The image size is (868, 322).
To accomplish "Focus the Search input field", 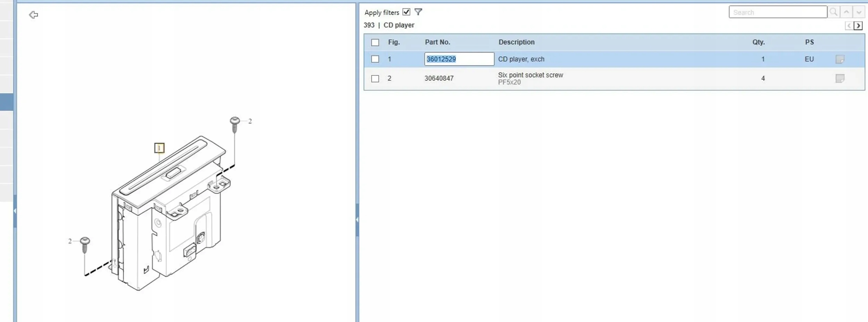I will pos(778,12).
